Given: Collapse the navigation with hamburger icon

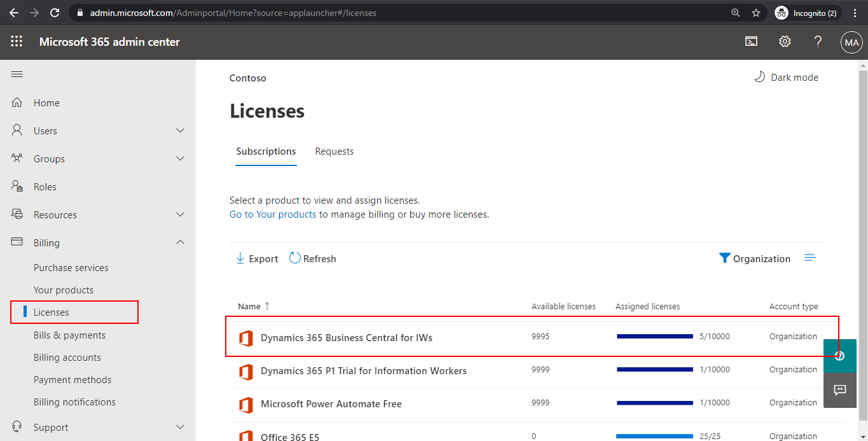Looking at the screenshot, I should [17, 74].
